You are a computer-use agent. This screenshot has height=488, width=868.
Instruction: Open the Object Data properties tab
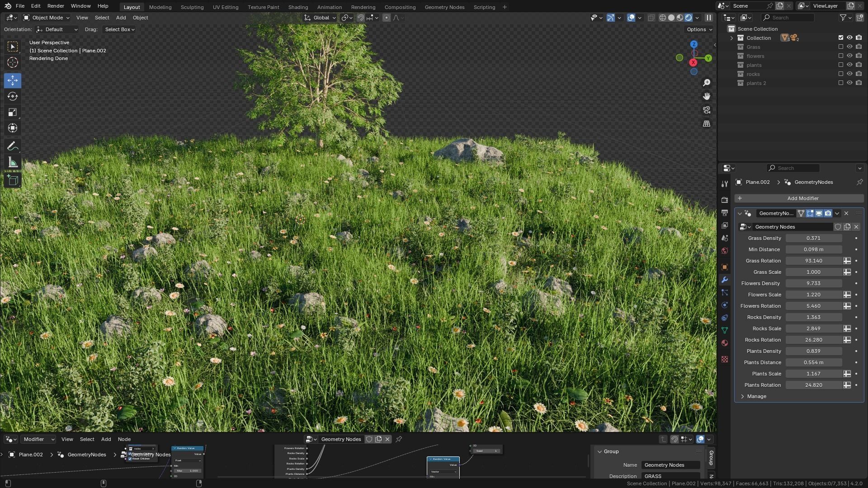725,330
